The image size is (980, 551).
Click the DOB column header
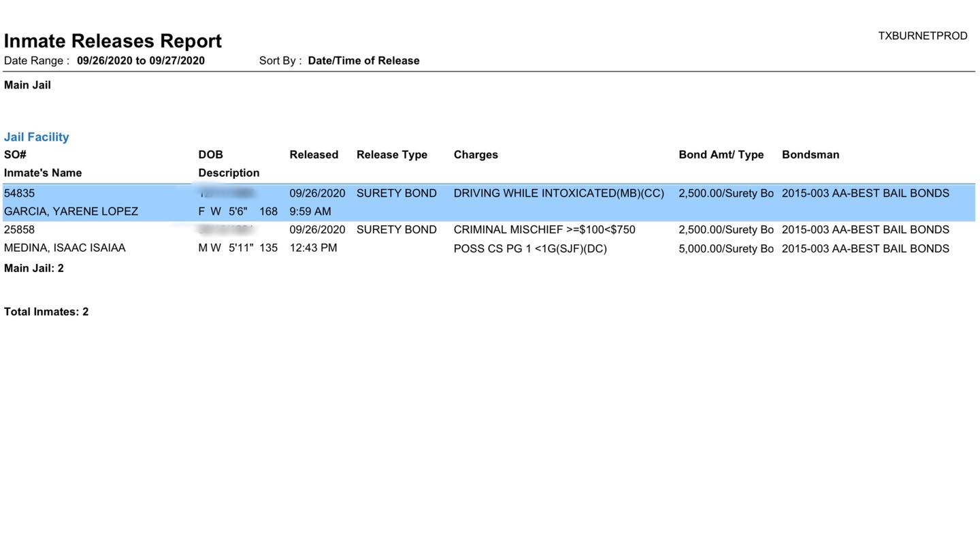tap(211, 154)
